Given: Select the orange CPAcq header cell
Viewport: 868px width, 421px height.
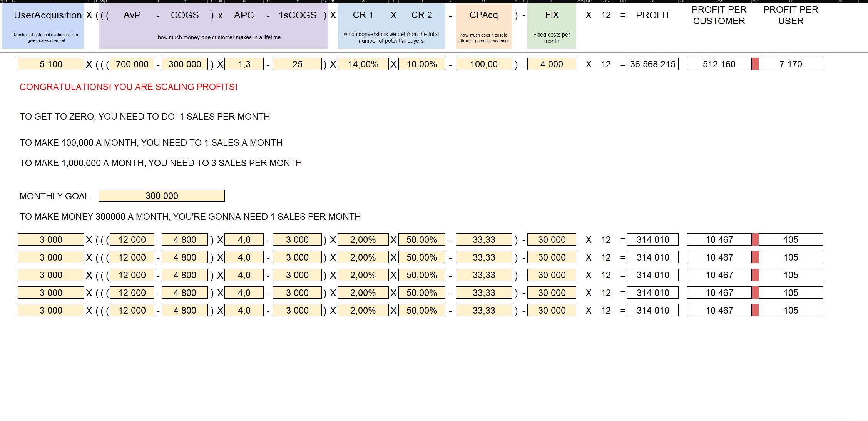Looking at the screenshot, I should 484,15.
